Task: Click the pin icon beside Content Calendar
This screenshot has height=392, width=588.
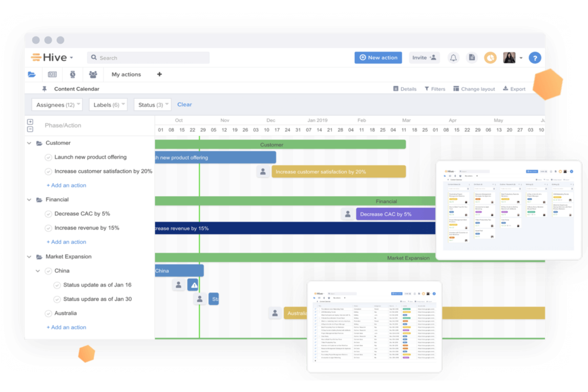Action: pos(44,89)
